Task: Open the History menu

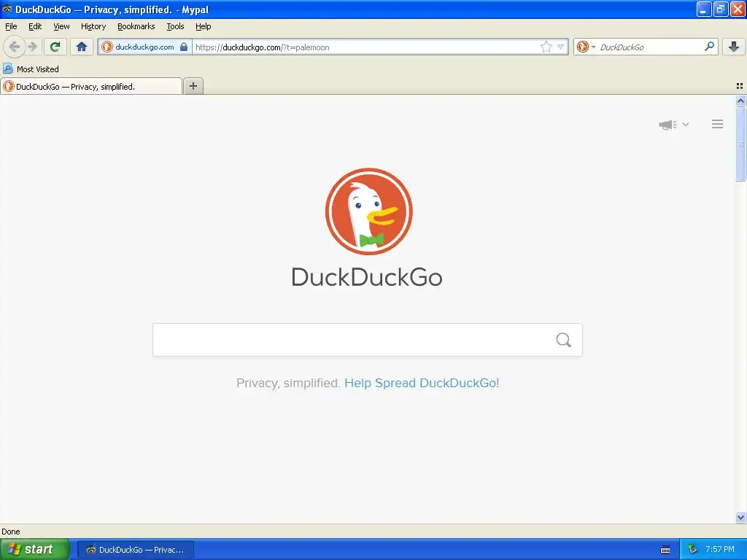Action: point(93,26)
